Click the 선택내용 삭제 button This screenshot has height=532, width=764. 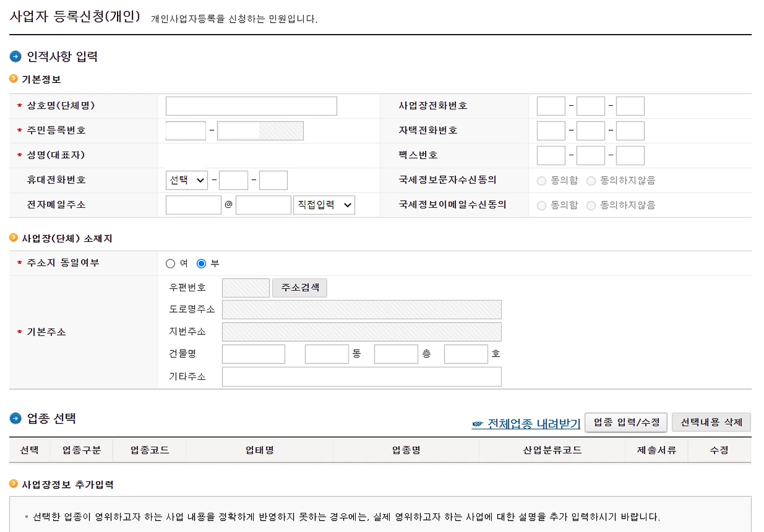point(711,422)
